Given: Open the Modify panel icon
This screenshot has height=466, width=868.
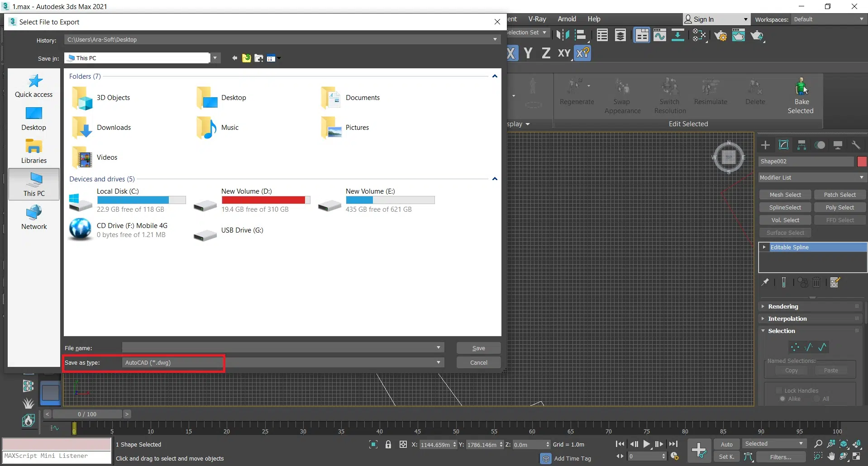Looking at the screenshot, I should pos(783,145).
